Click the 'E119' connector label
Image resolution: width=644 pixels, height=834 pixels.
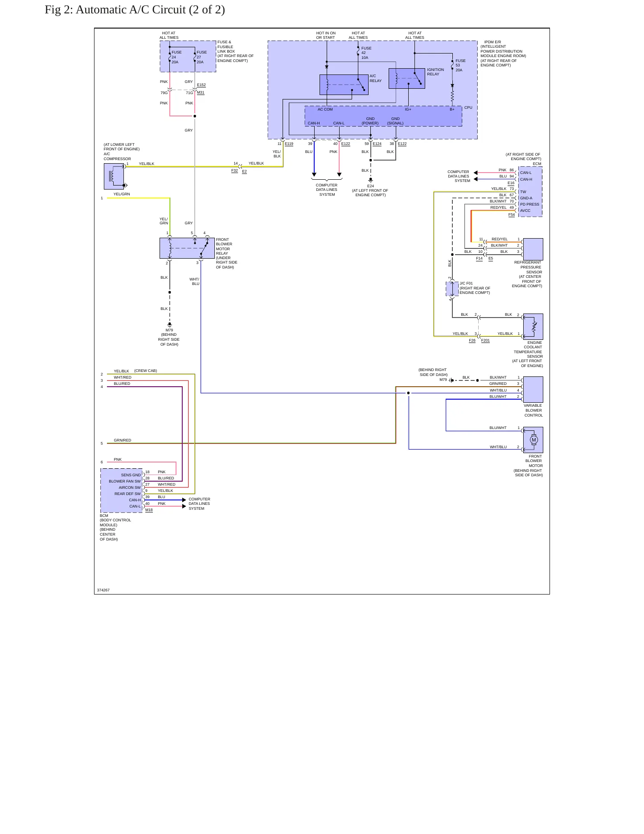(x=289, y=144)
